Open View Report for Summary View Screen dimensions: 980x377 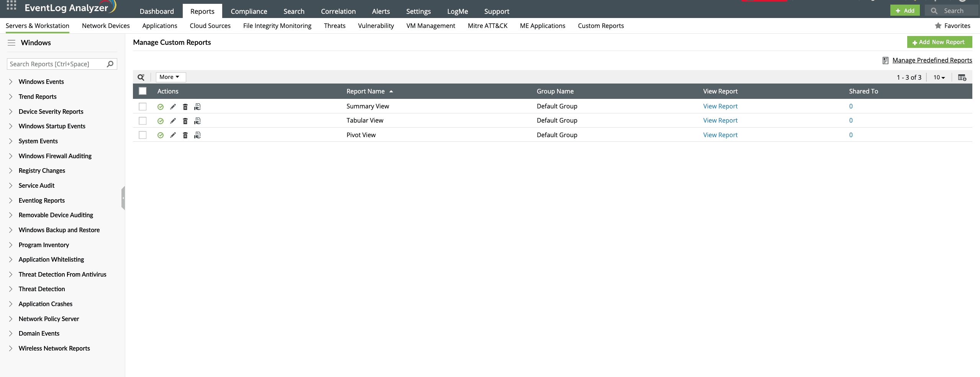pos(720,106)
